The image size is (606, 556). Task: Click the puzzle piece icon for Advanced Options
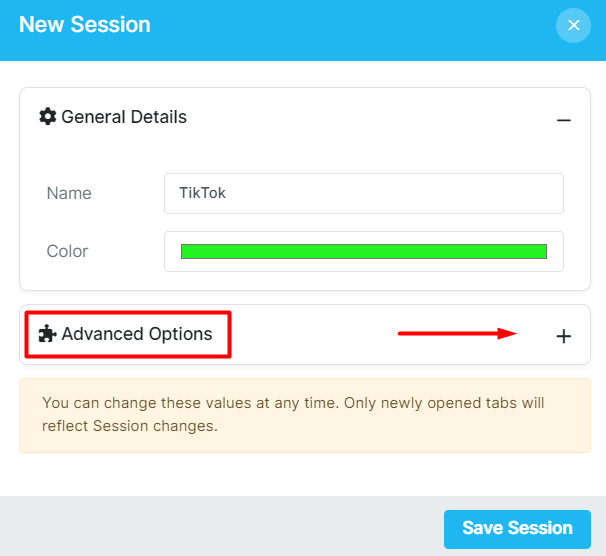coord(48,334)
